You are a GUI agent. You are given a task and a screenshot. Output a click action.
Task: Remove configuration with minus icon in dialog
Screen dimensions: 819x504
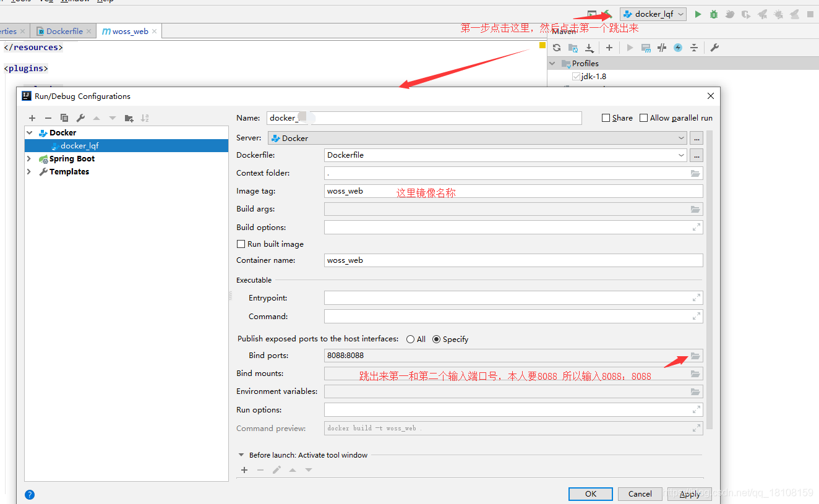[x=48, y=118]
